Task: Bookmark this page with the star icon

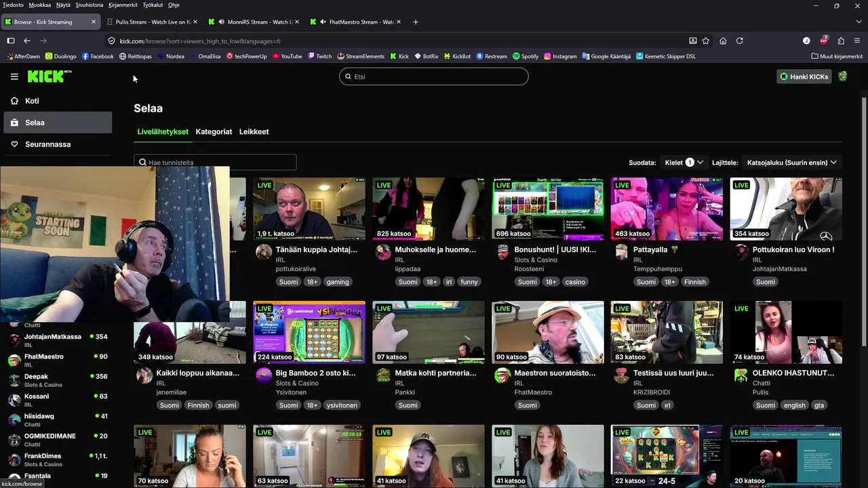Action: click(x=706, y=41)
